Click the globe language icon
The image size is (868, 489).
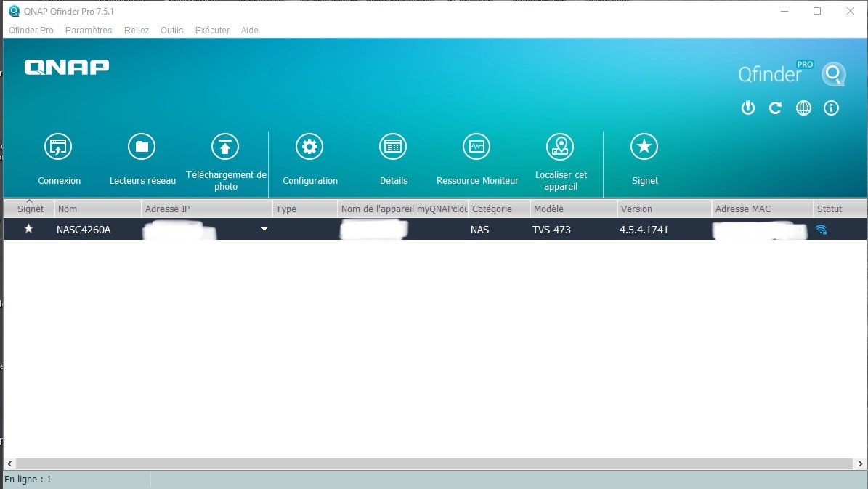coord(804,108)
